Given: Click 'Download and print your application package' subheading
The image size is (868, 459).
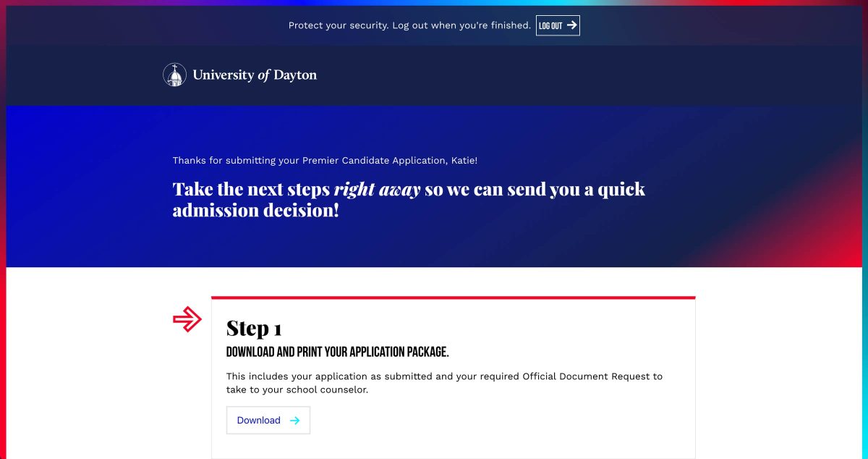Looking at the screenshot, I should click(x=338, y=353).
